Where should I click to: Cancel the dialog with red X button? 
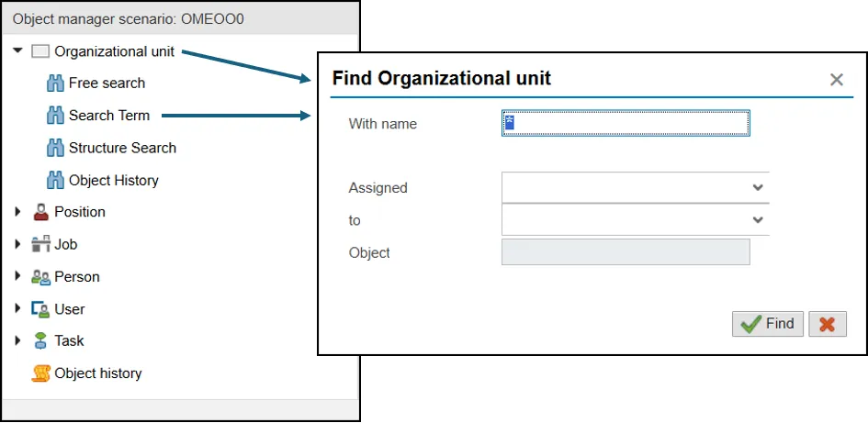829,324
